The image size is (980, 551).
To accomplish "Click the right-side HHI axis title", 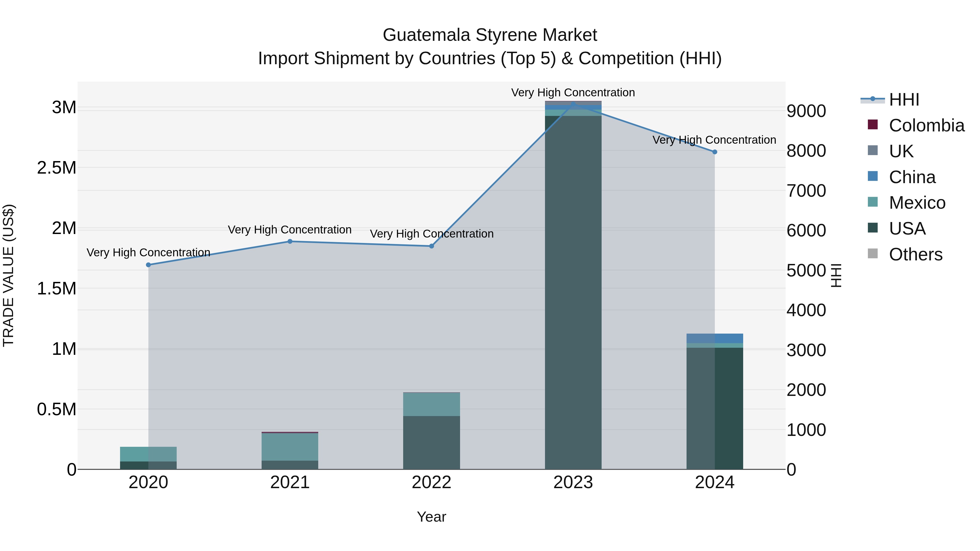I will pyautogui.click(x=836, y=275).
